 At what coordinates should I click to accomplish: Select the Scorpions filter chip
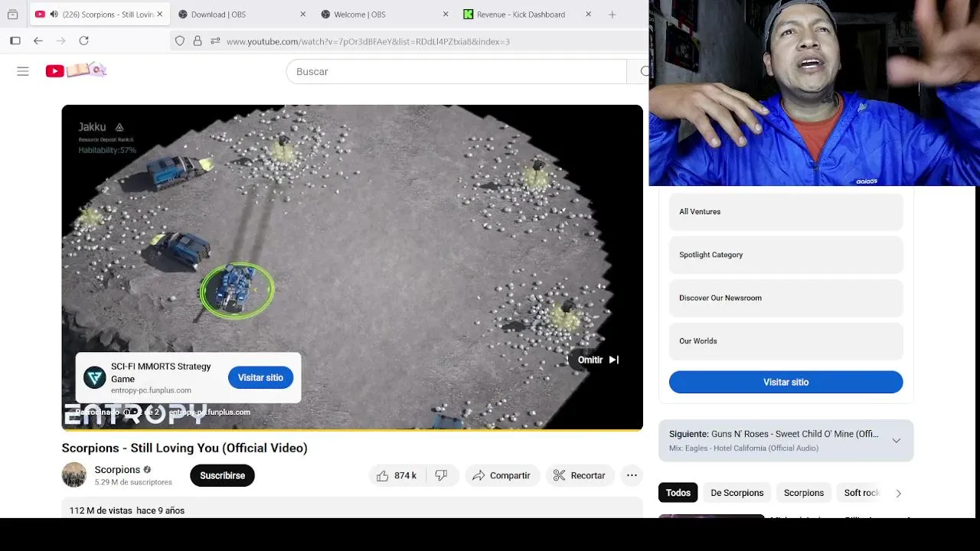tap(803, 493)
